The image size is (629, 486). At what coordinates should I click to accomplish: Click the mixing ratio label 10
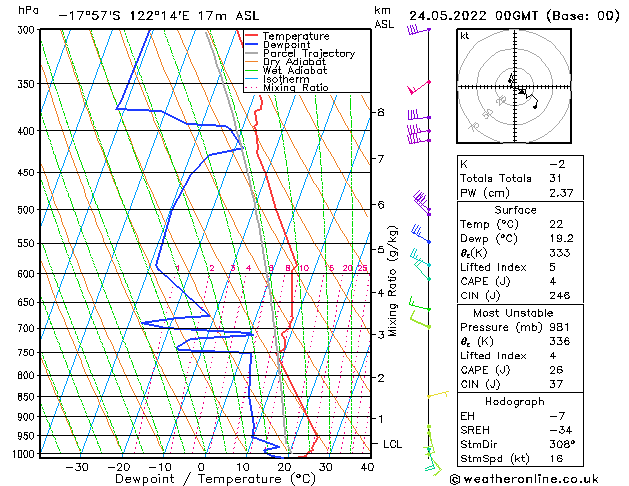pos(304,268)
